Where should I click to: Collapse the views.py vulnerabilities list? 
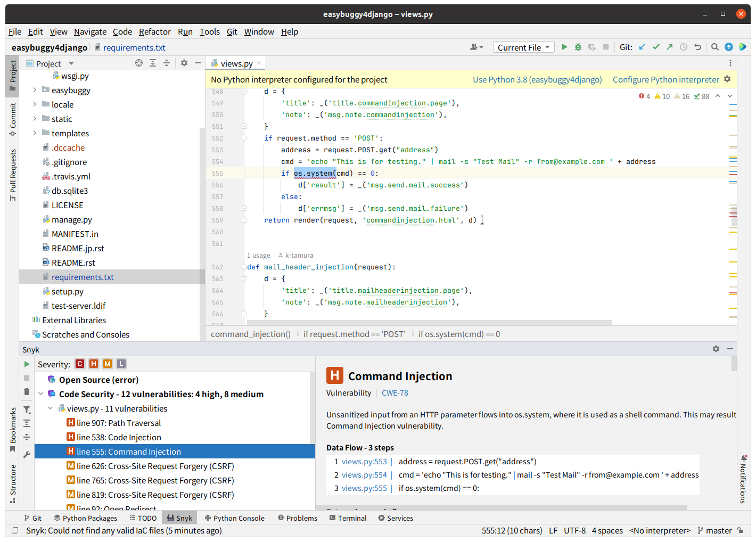[50, 408]
